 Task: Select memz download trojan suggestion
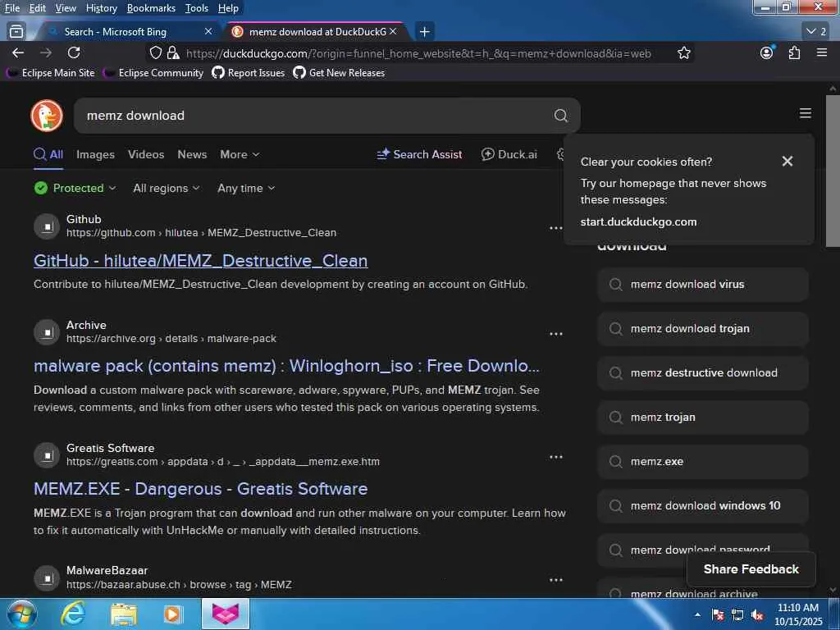703,328
